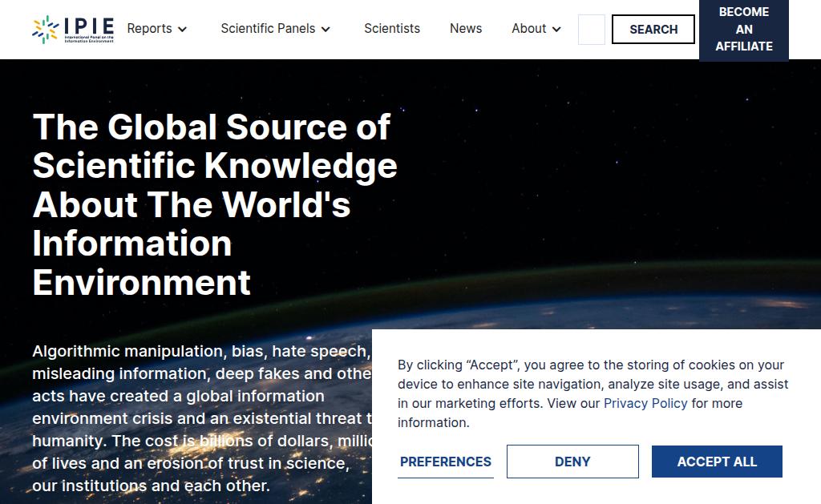Deny cookies

(572, 462)
